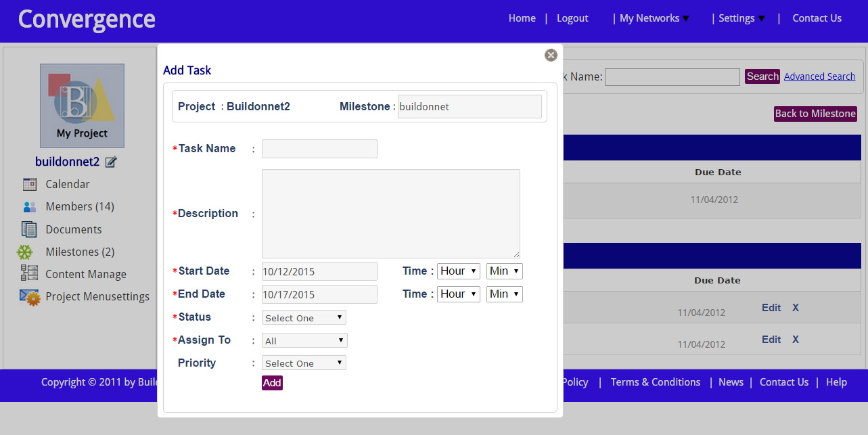Expand the Status select box

pos(304,317)
